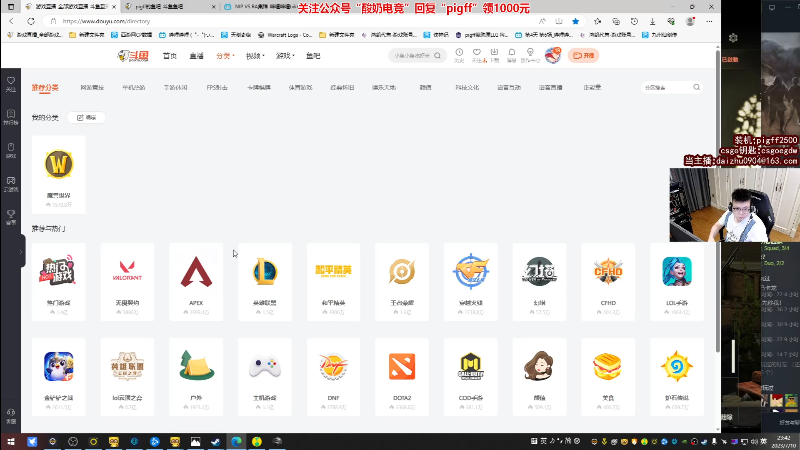Open the 颜值 girl avatar card
This screenshot has width=800, height=450.
coord(539,377)
